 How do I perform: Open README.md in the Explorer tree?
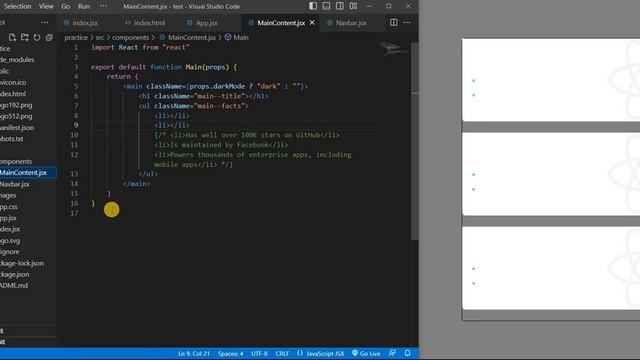(28, 285)
